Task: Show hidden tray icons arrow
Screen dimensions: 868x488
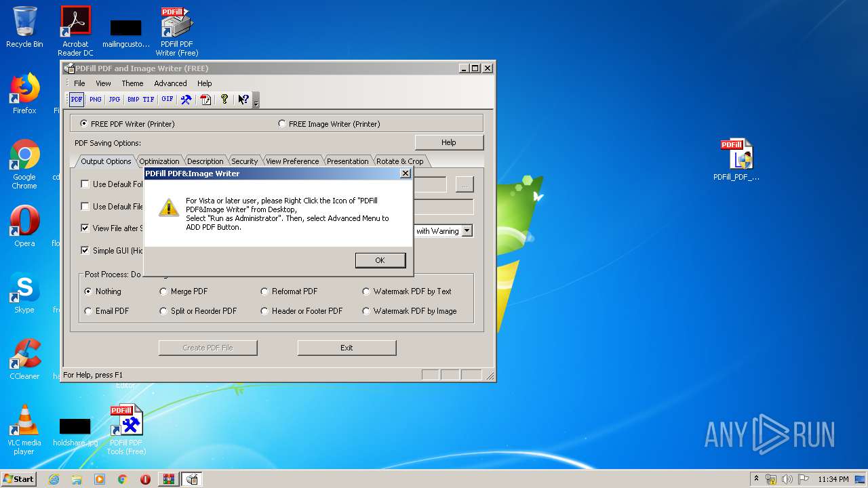Action: [x=757, y=479]
